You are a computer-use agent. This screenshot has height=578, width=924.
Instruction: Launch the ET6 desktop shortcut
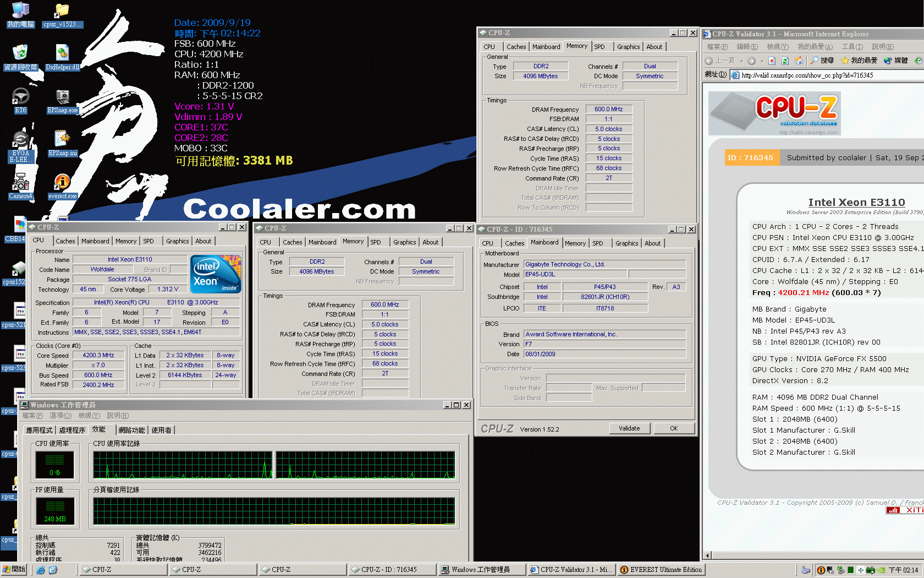20,100
